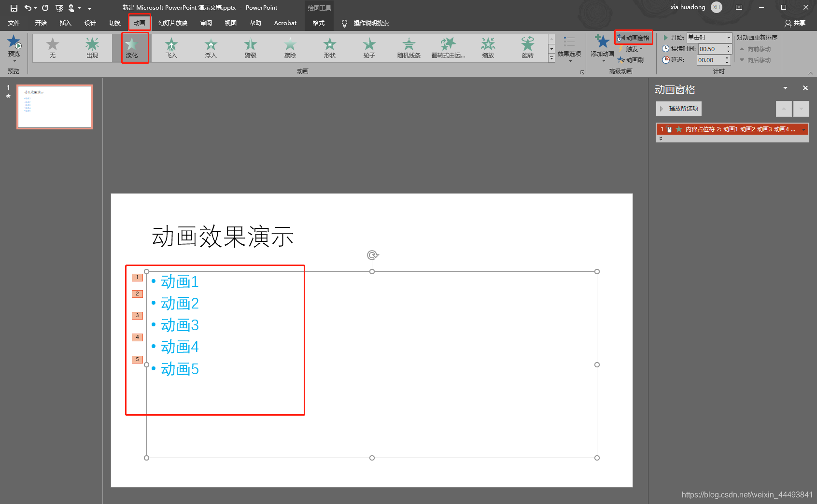Viewport: 817px width, 504px height.
Task: Select the 劈裂 split animation effect
Action: click(x=251, y=48)
